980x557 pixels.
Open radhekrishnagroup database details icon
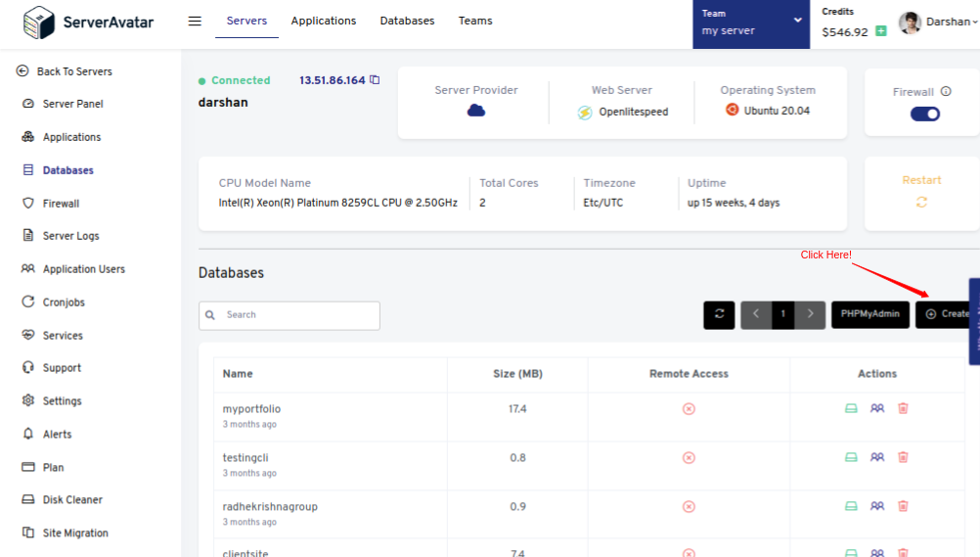(851, 506)
